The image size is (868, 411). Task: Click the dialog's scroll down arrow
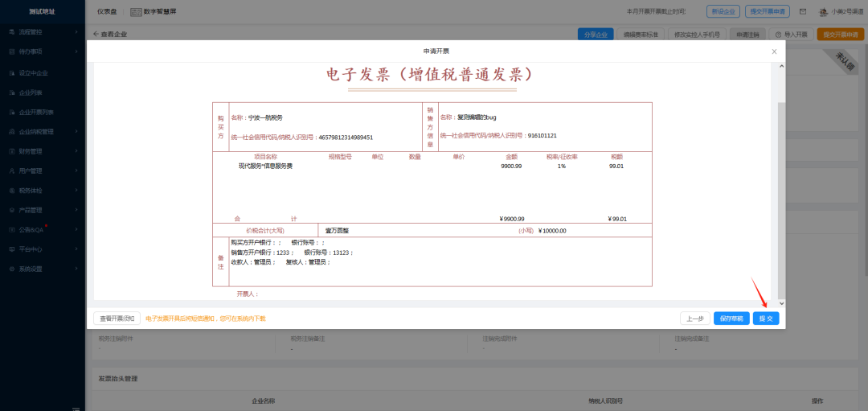(782, 303)
